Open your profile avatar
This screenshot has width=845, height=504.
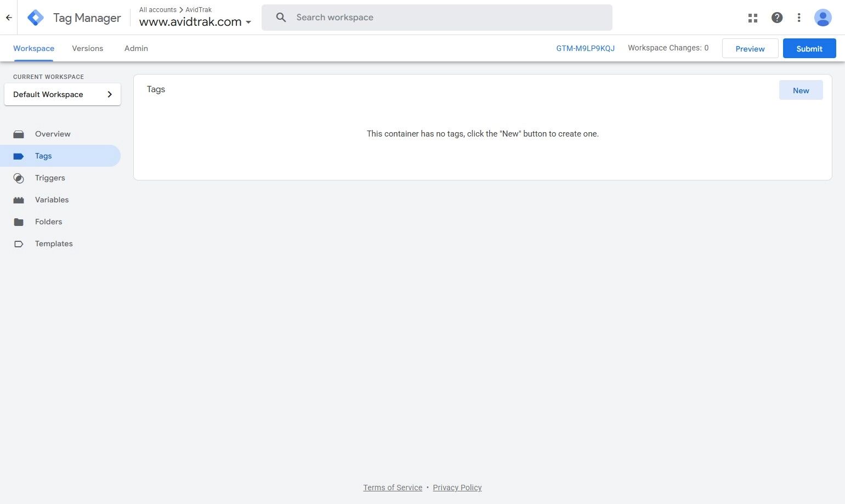[x=823, y=18]
